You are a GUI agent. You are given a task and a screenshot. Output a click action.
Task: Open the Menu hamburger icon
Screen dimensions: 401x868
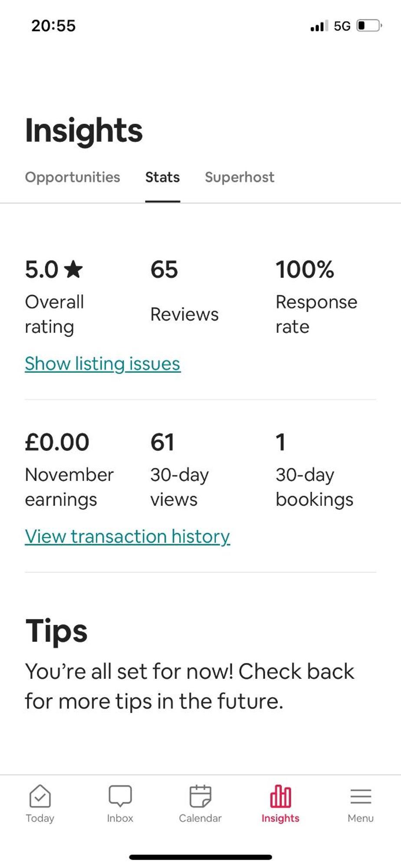(361, 796)
